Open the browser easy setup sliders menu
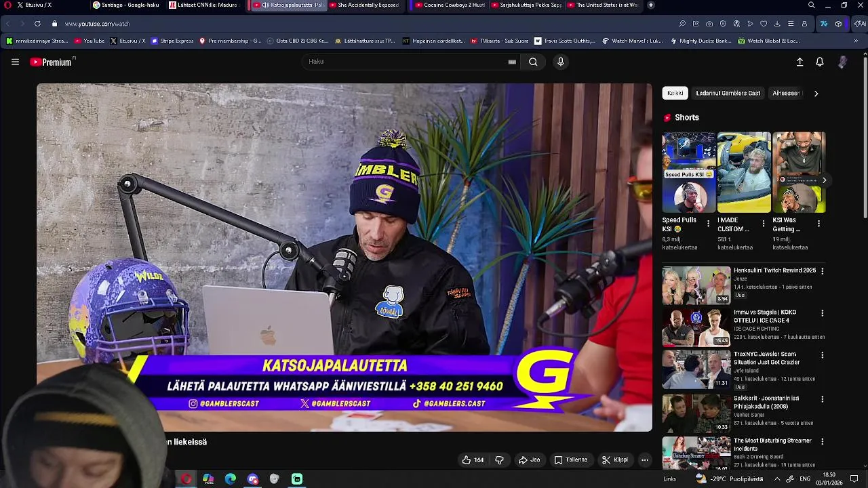868x488 pixels. click(x=791, y=24)
